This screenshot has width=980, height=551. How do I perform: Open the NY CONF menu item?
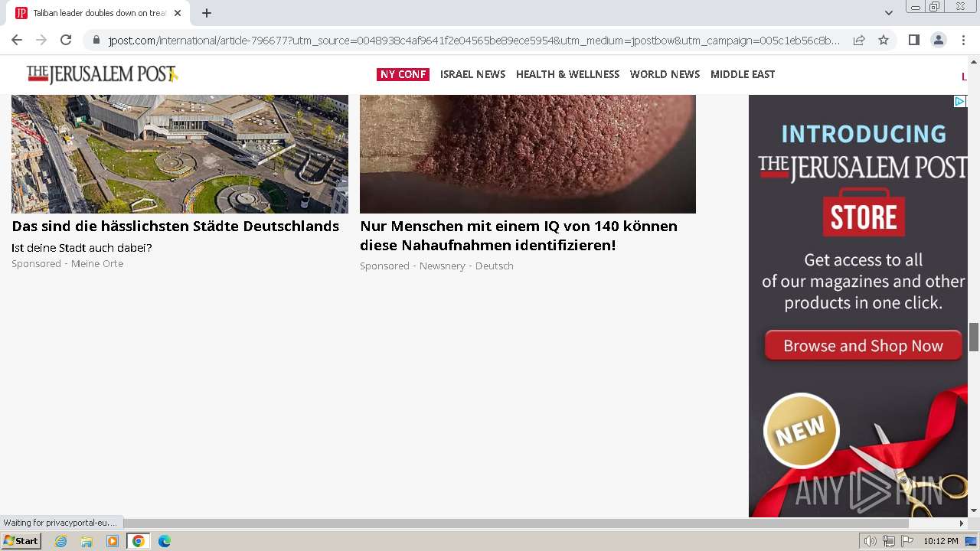403,74
